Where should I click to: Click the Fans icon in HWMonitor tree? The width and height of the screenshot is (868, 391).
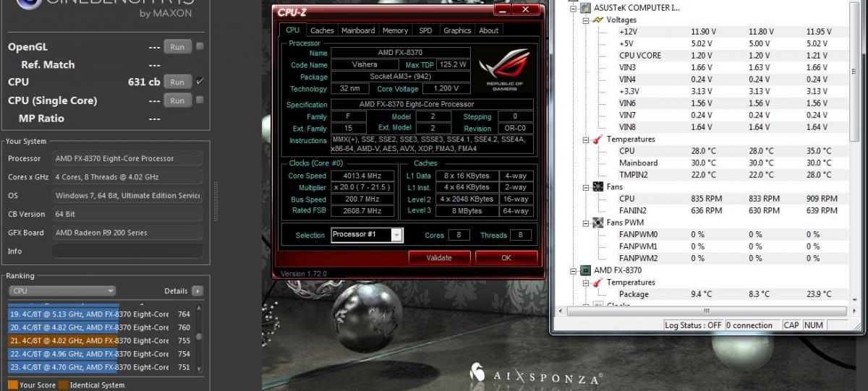(x=598, y=186)
